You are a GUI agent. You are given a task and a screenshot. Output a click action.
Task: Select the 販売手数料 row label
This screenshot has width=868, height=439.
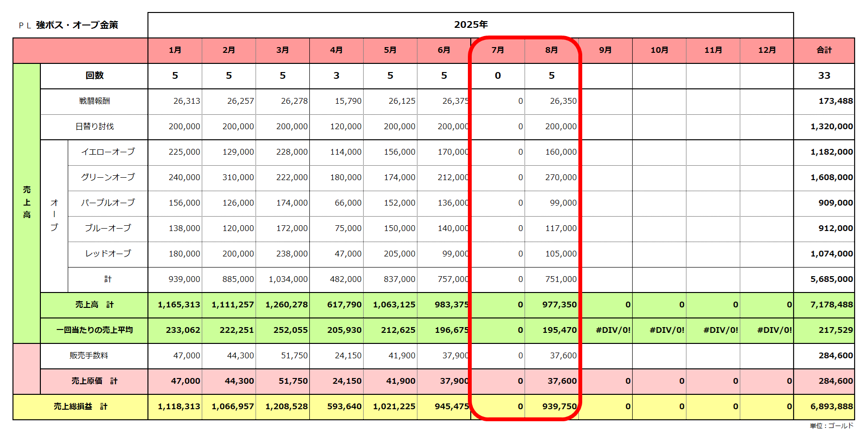pyautogui.click(x=89, y=355)
